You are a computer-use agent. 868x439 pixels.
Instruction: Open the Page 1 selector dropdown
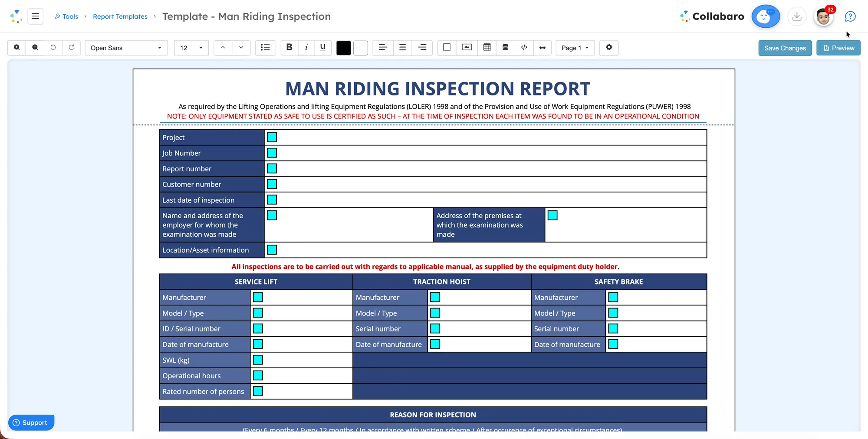pyautogui.click(x=575, y=48)
